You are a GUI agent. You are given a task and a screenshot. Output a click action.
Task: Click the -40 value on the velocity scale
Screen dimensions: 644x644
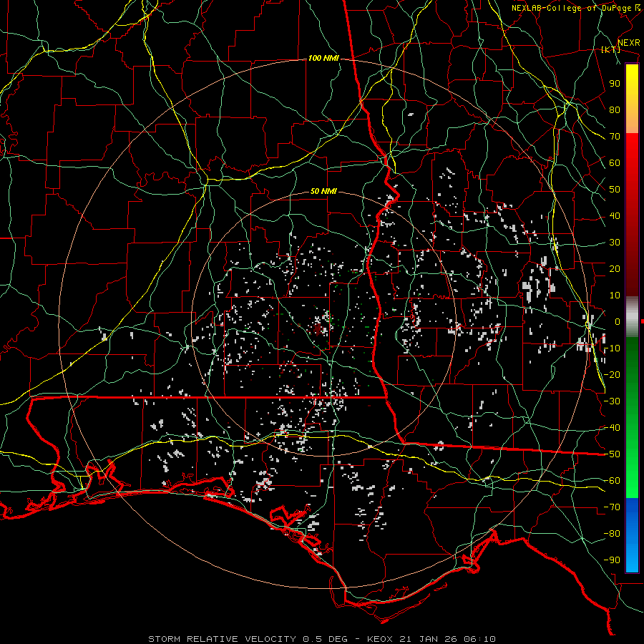pos(612,428)
